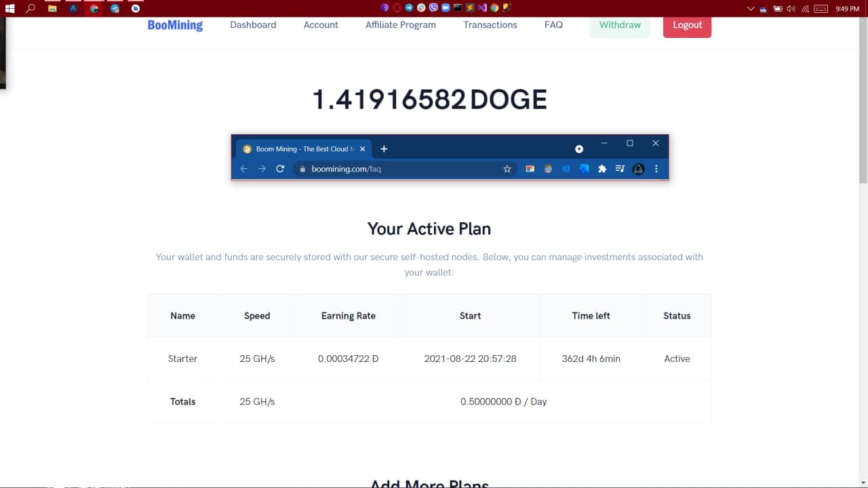Click the 362d 4h 6min time left
This screenshot has height=488, width=868.
tap(591, 359)
